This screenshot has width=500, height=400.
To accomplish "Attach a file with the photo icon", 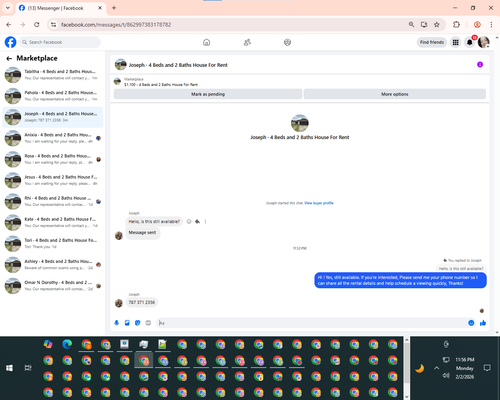I will tap(127, 323).
